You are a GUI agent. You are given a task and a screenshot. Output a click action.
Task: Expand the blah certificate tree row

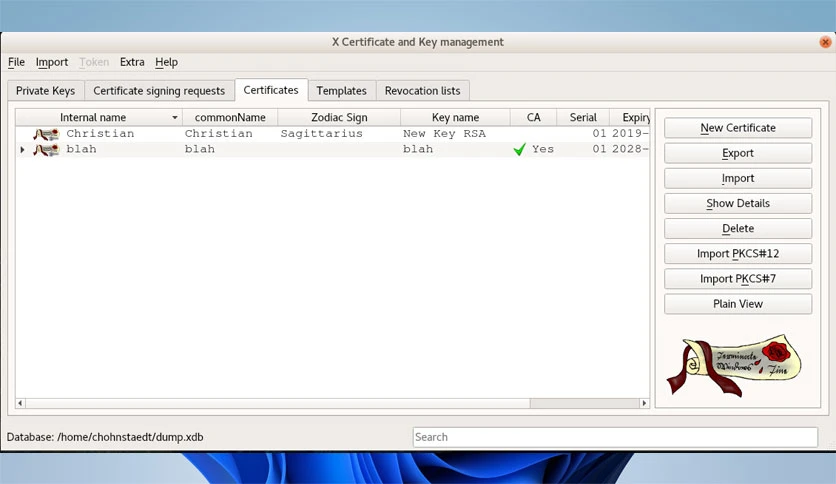coord(22,150)
